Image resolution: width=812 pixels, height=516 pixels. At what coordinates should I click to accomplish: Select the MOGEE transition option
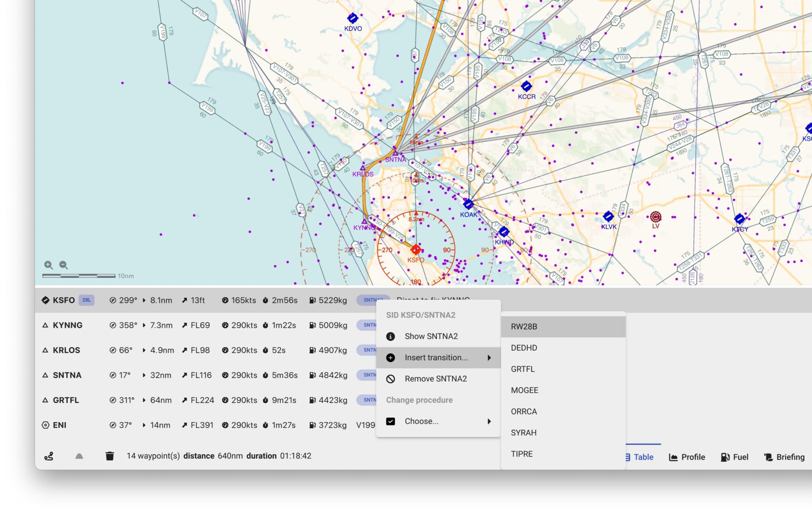525,390
